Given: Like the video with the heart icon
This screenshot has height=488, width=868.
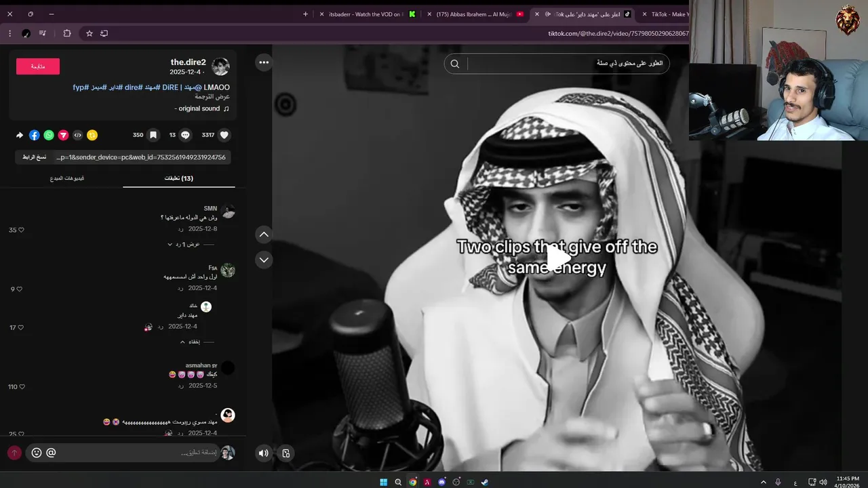Looking at the screenshot, I should 224,135.
